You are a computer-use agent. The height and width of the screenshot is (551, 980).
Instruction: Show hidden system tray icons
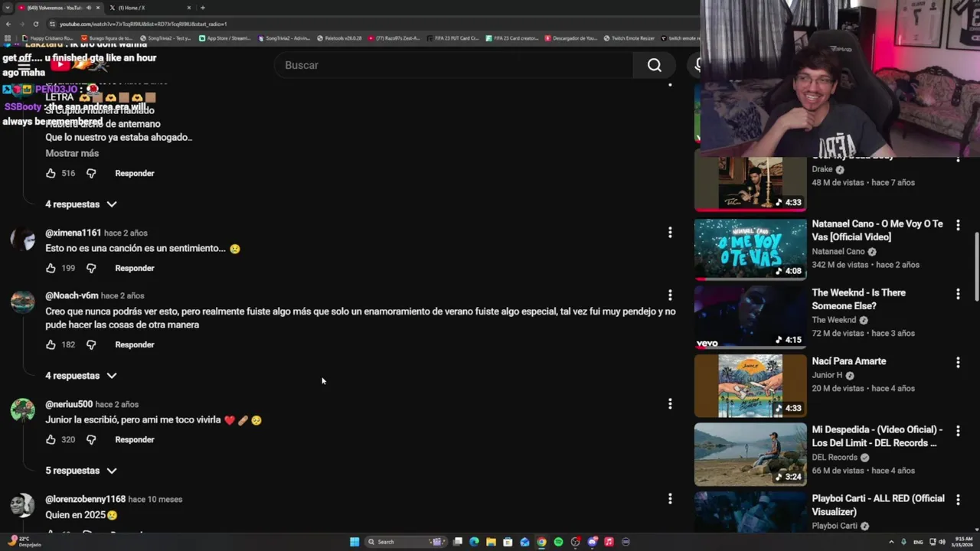coord(892,542)
